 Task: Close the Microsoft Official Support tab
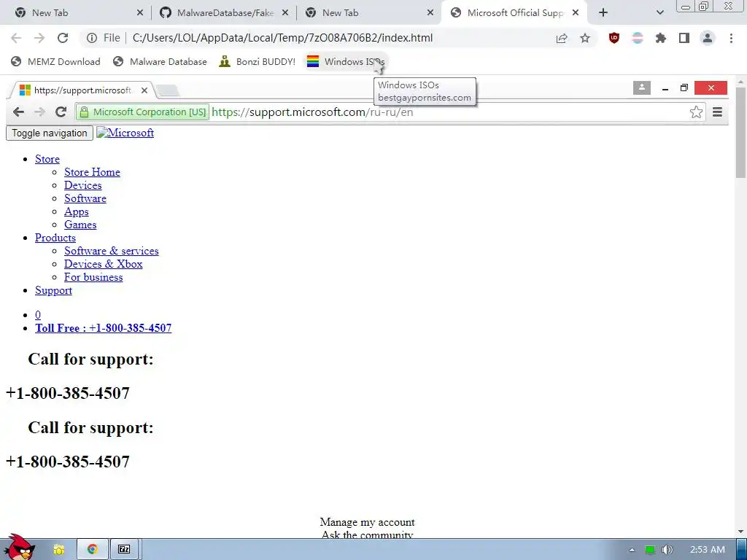576,13
